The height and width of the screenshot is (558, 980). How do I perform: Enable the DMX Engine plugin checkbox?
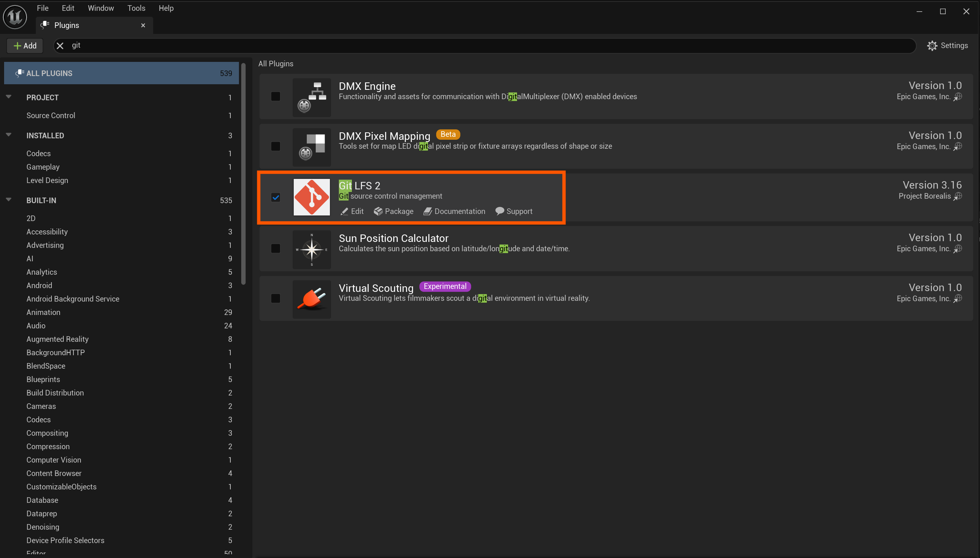[x=275, y=96]
